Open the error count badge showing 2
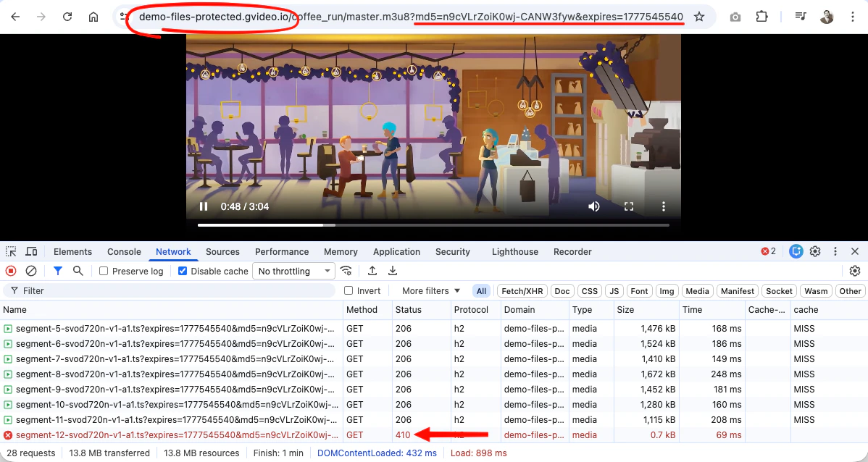The width and height of the screenshot is (868, 462). [768, 251]
